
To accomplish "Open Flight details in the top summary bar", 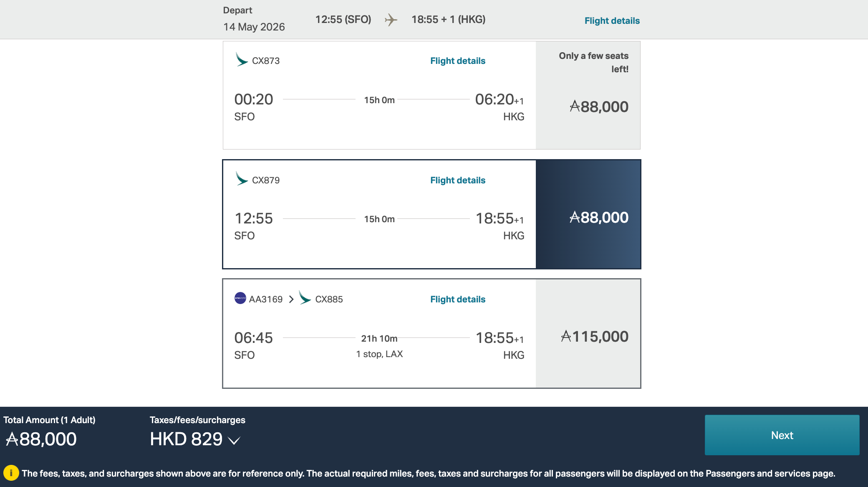I will [x=612, y=21].
